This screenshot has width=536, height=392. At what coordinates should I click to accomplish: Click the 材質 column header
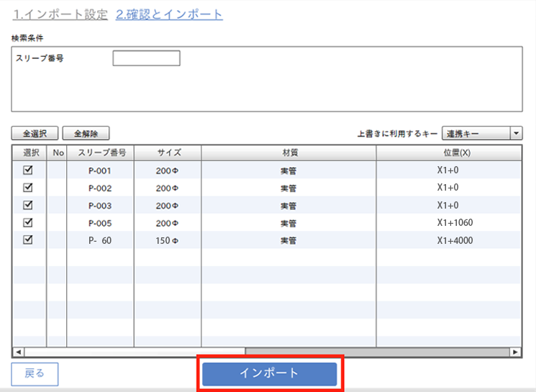(289, 152)
